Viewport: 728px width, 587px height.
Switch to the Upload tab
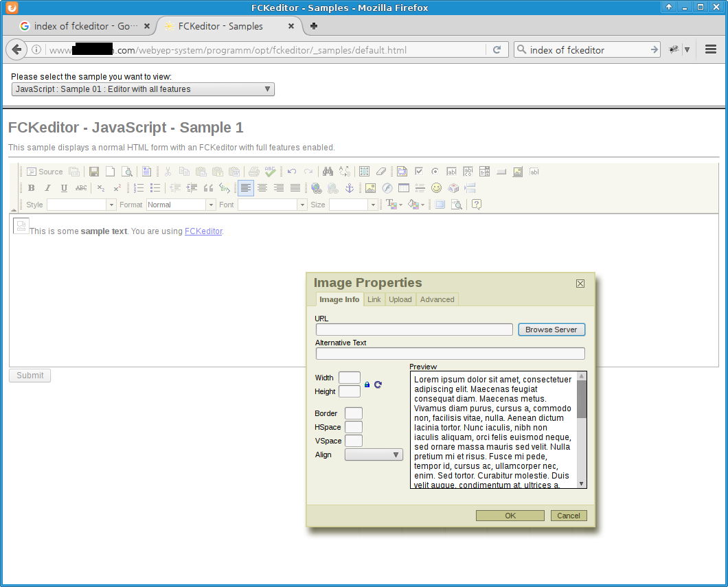click(400, 299)
